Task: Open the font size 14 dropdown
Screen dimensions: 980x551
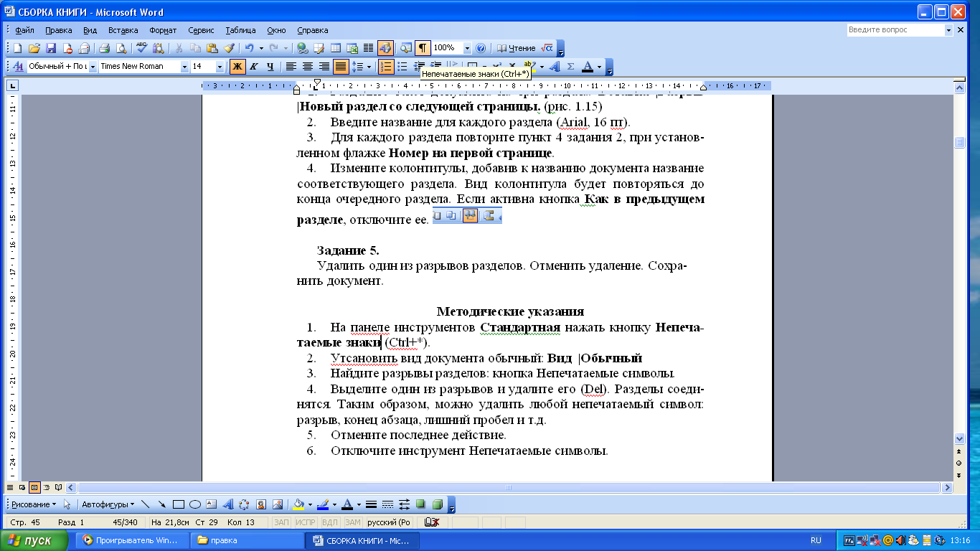Action: (220, 67)
